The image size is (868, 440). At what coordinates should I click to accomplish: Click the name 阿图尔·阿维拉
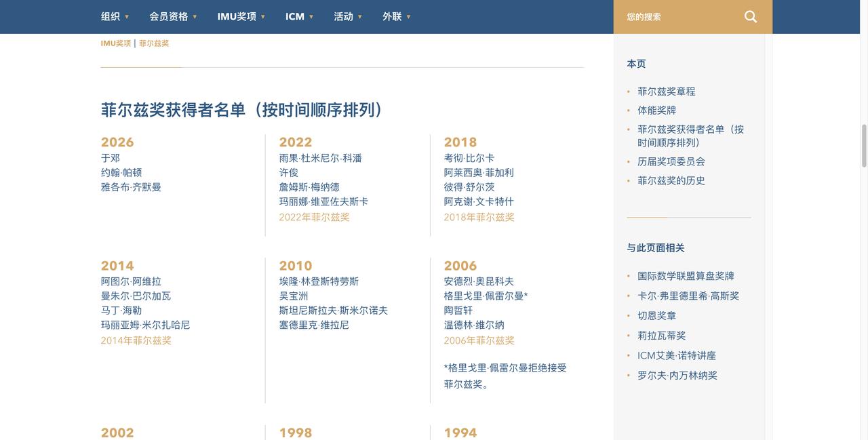click(132, 282)
